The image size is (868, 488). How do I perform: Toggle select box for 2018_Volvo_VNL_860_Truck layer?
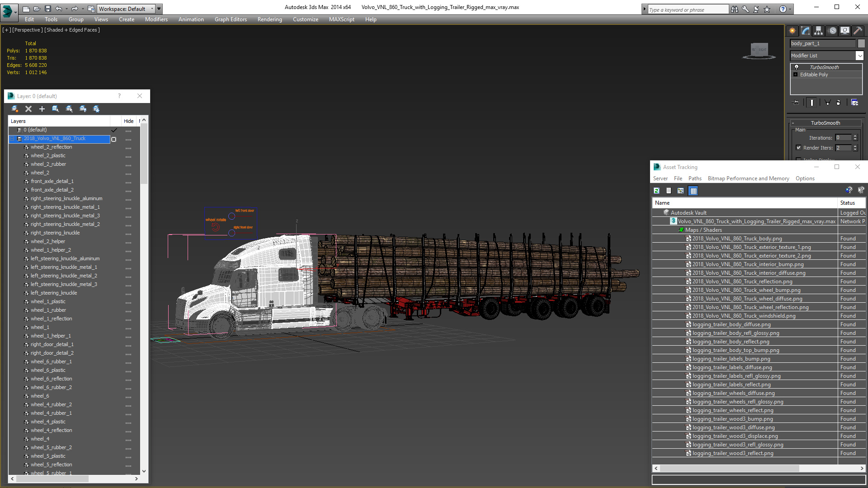(x=114, y=139)
